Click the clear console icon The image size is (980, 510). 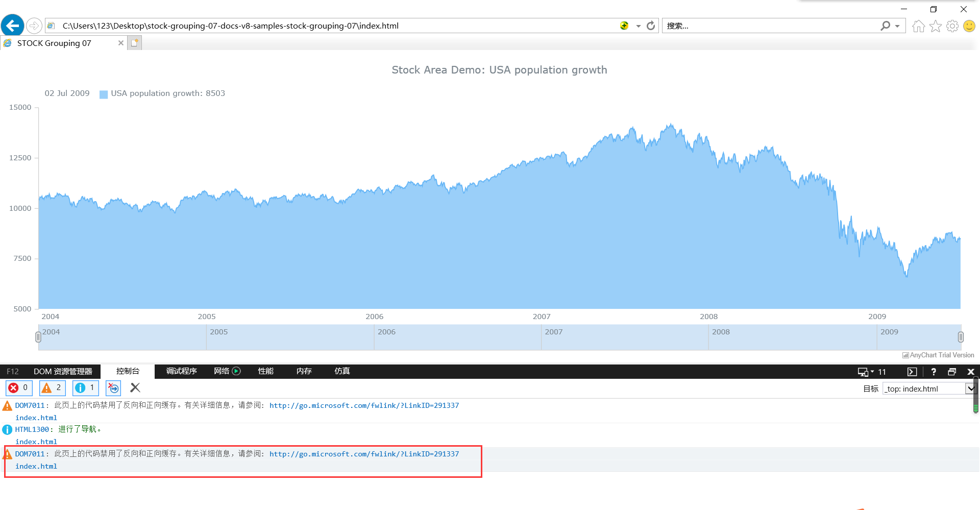click(x=135, y=388)
